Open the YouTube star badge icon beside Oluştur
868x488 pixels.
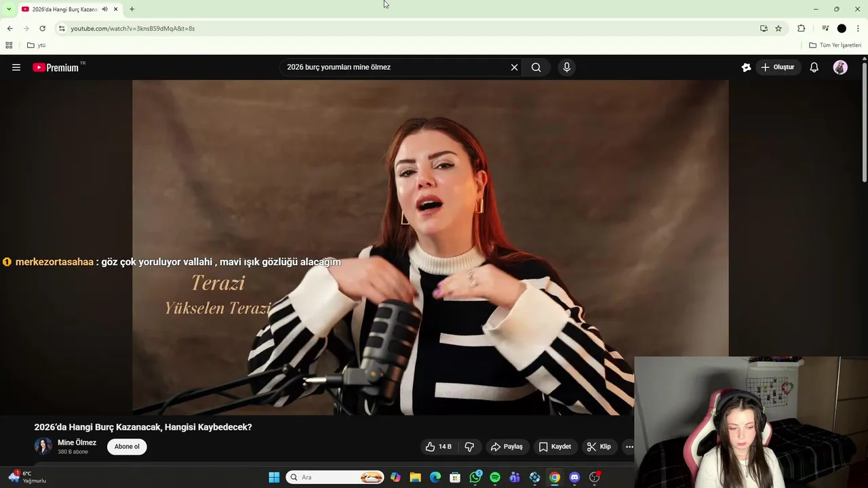click(746, 67)
